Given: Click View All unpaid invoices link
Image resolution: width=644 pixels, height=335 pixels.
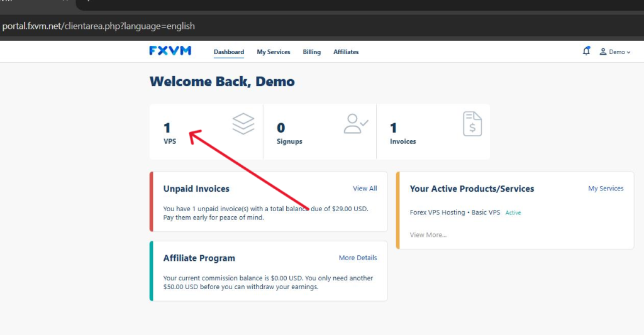Looking at the screenshot, I should click(x=365, y=189).
